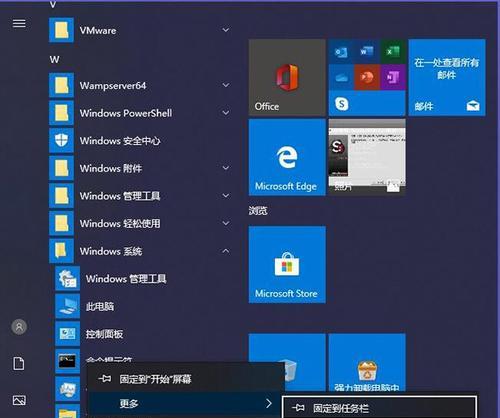Click the 浏览 tile group title
This screenshot has height=418, width=500.
pyautogui.click(x=258, y=211)
